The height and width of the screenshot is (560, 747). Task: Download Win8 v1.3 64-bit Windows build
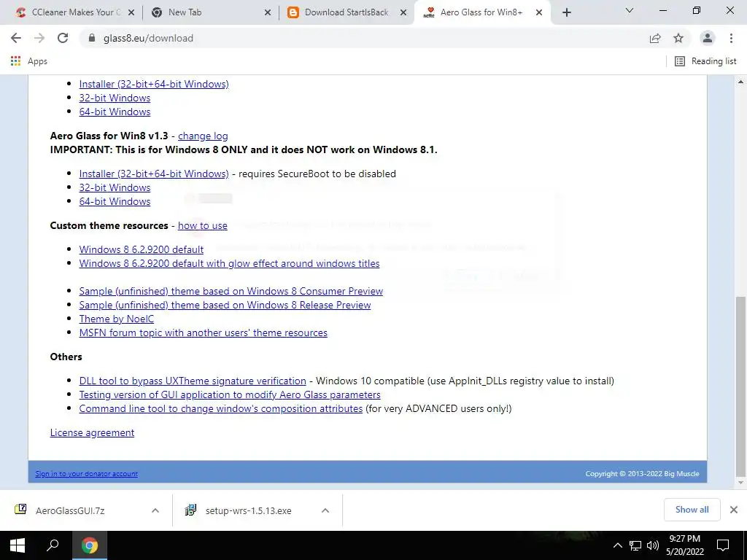click(x=115, y=201)
